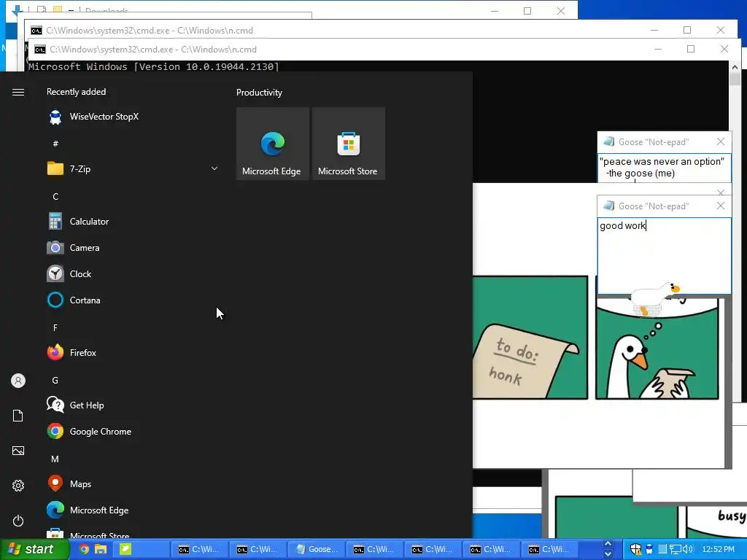
Task: Close the 'good work' Goose Not-epad window
Action: pyautogui.click(x=720, y=206)
